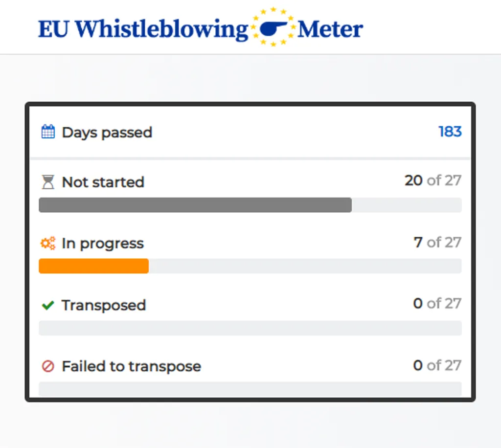Select the In progress category label
Image resolution: width=501 pixels, height=448 pixels.
click(x=102, y=243)
